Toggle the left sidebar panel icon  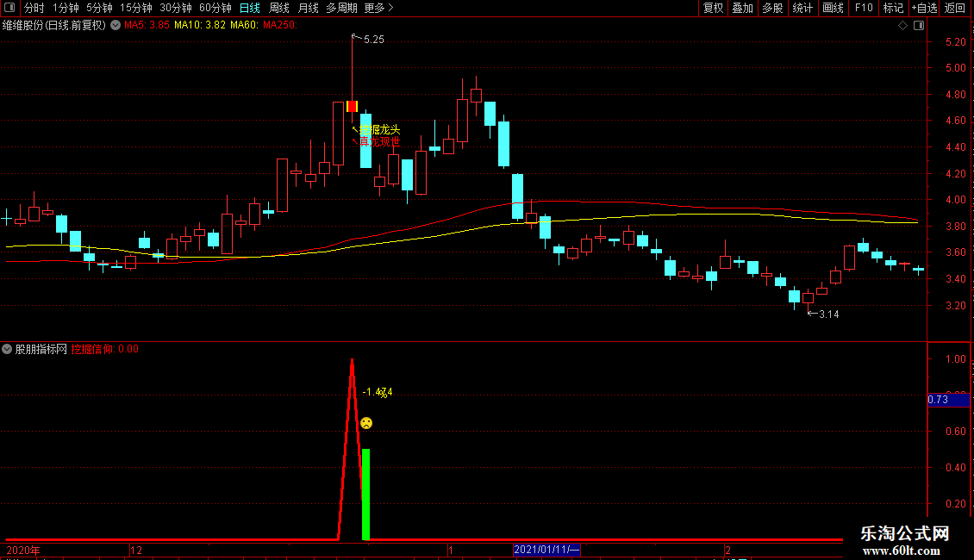9,8
